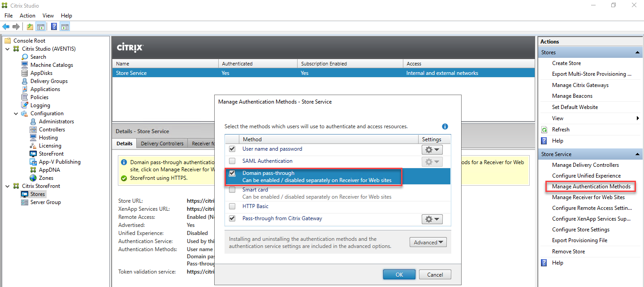Click the Subscription Enabled column header
This screenshot has width=644, height=287.
coord(350,64)
